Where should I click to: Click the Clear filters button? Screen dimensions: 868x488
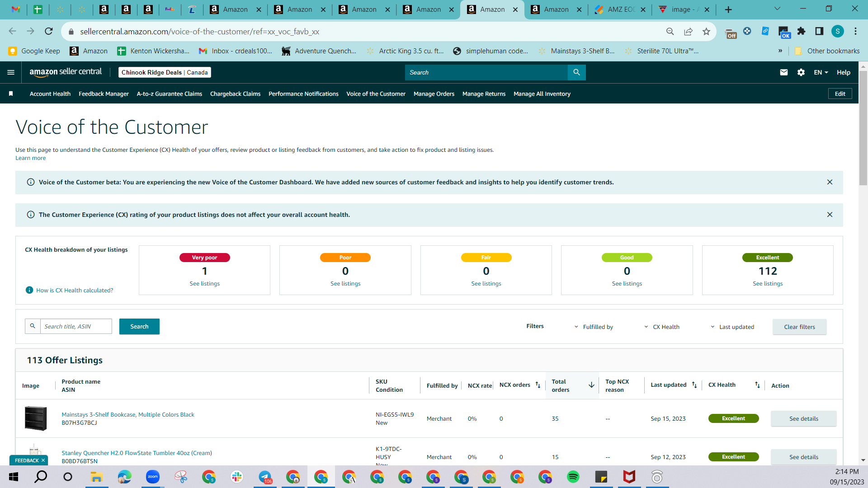[x=799, y=327]
